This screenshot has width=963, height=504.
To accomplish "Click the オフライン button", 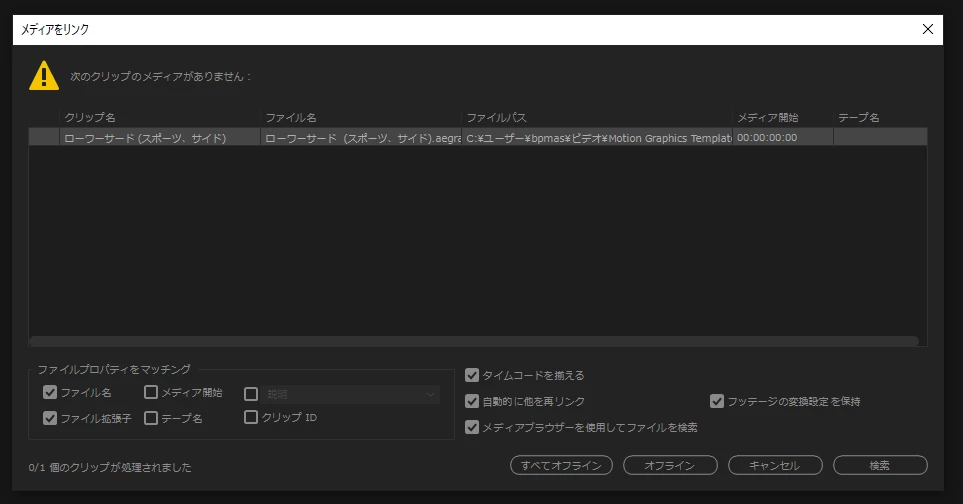I will (x=670, y=465).
